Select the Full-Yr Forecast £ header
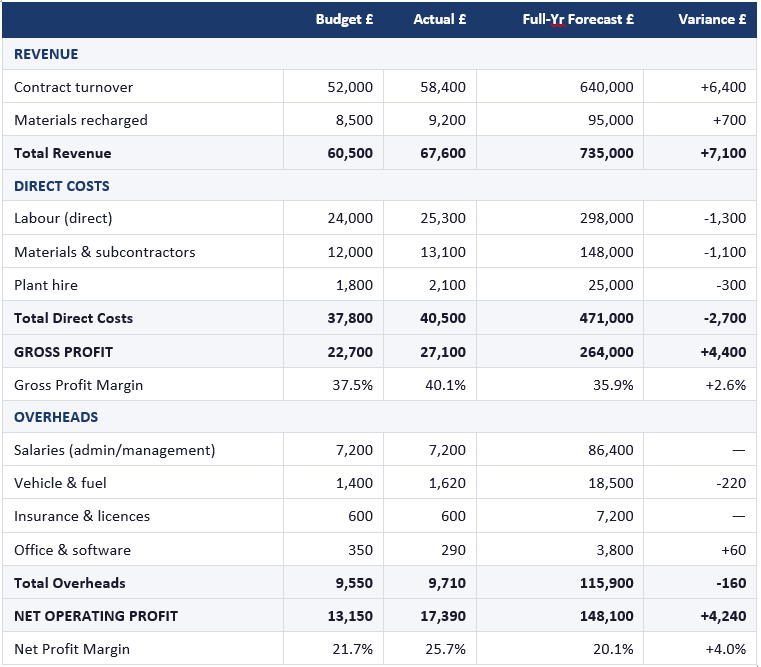The image size is (761, 667). coord(577,19)
